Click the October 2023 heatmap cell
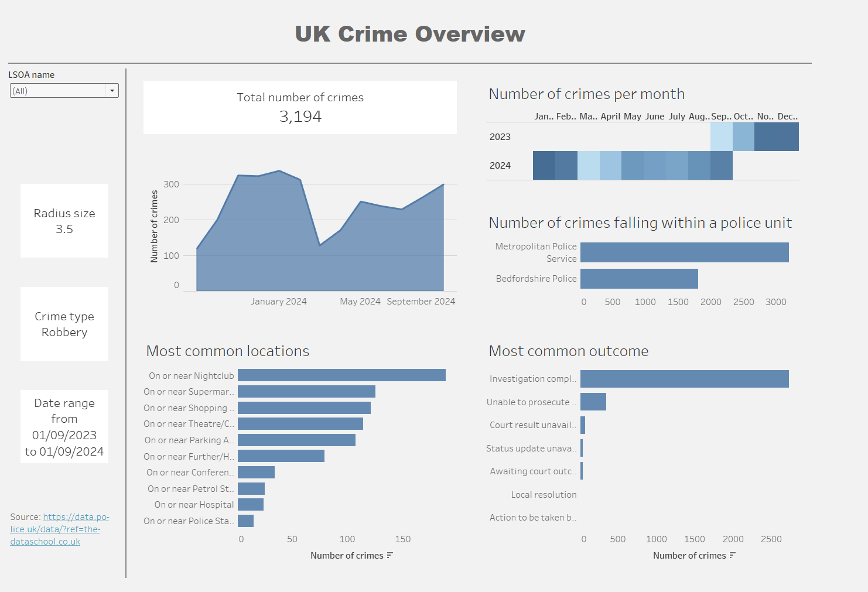Screen dimensions: 868x592 pyautogui.click(x=743, y=137)
